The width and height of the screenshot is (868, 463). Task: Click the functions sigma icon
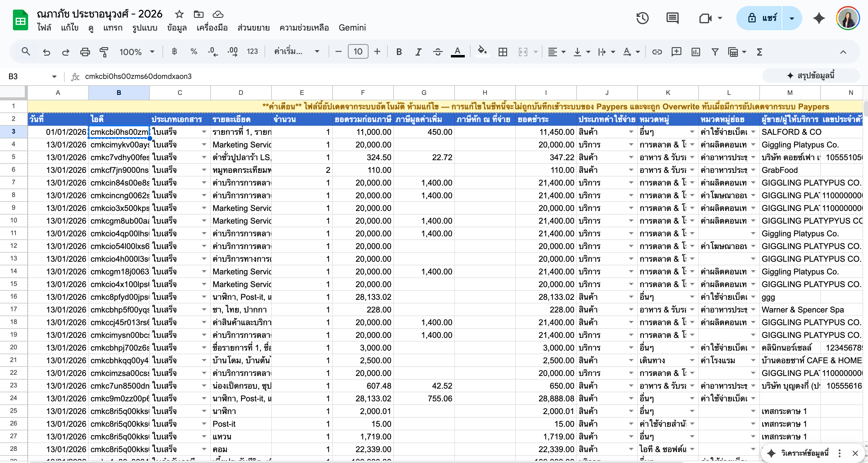pos(760,52)
